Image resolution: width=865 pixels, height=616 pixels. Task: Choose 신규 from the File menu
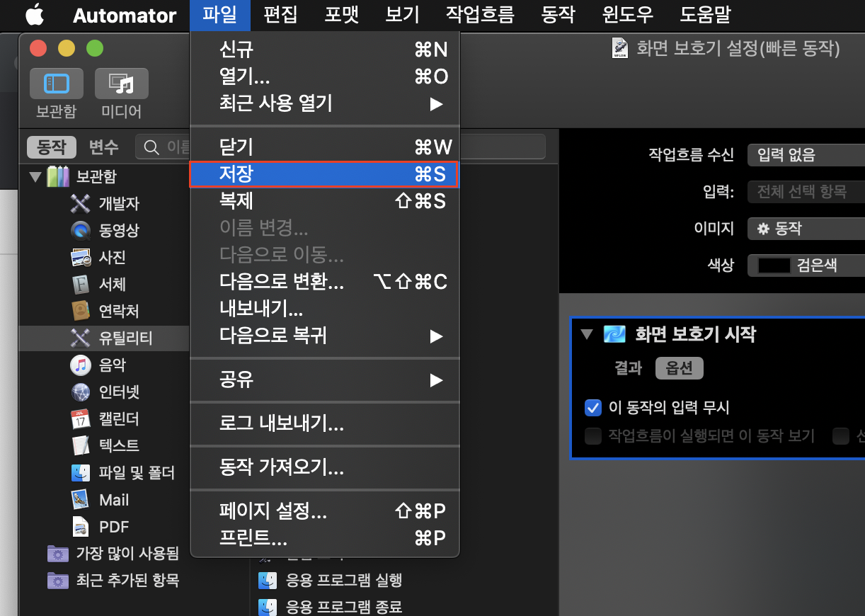(326, 50)
